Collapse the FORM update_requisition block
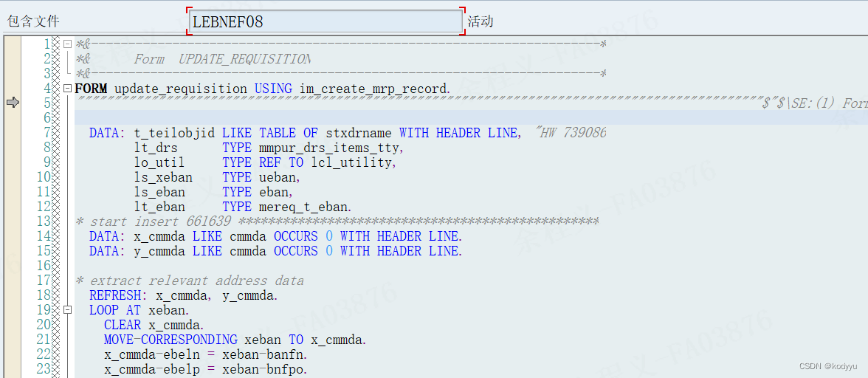Image resolution: width=868 pixels, height=378 pixels. [x=68, y=88]
